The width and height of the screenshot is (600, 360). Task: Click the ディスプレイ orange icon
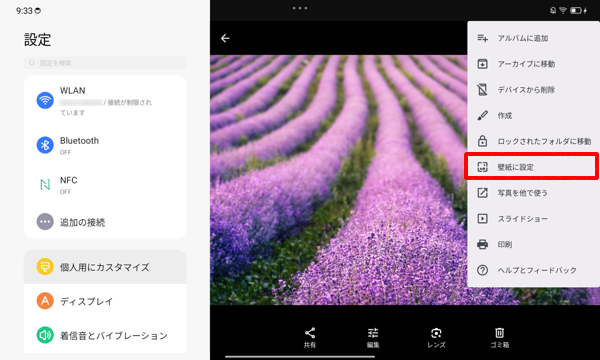(45, 301)
